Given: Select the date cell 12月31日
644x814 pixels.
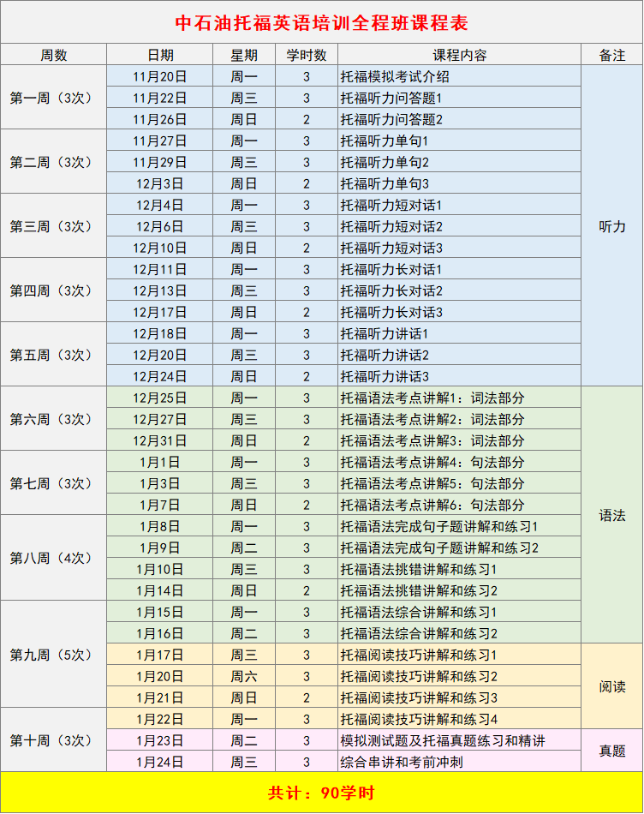Looking at the screenshot, I should coord(160,440).
